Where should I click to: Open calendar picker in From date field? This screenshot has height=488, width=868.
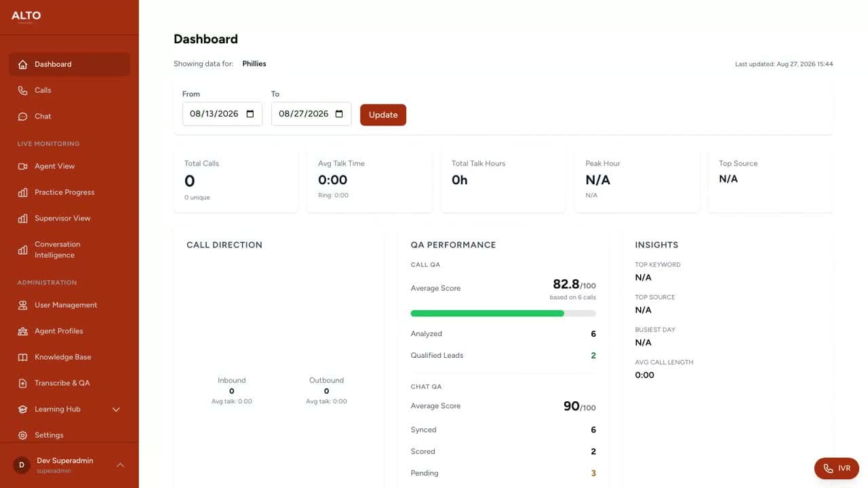[250, 114]
